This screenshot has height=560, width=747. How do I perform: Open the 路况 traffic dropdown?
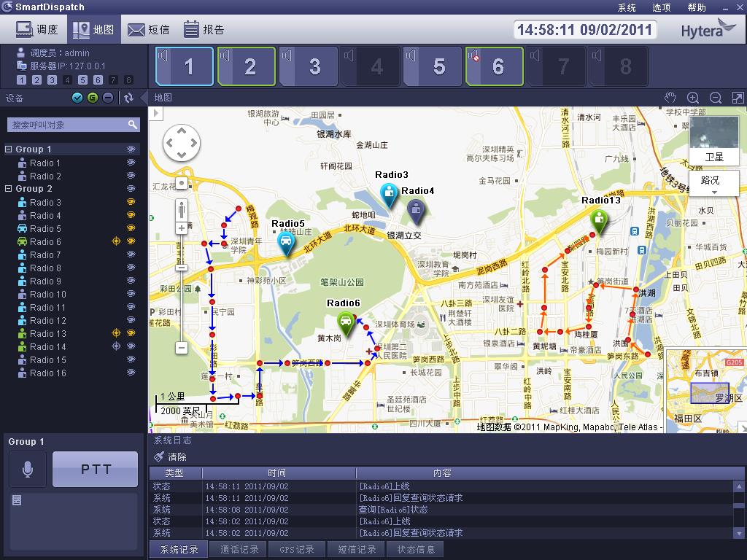click(x=714, y=183)
